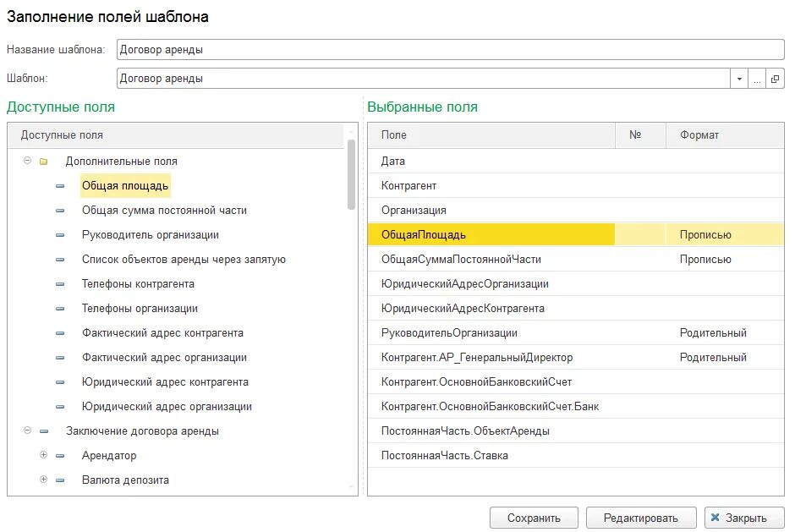Expand the Арендатор node
795x532 pixels.
(44, 456)
